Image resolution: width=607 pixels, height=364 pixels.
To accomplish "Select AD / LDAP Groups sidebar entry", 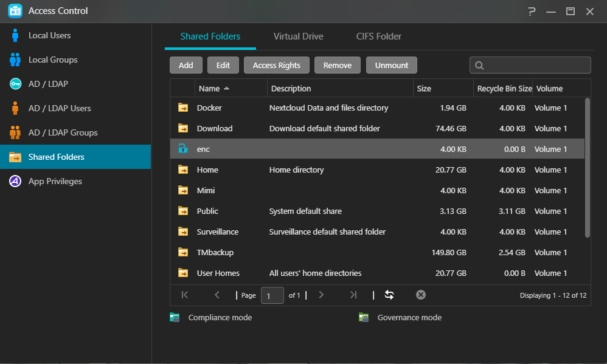I will [x=75, y=132].
